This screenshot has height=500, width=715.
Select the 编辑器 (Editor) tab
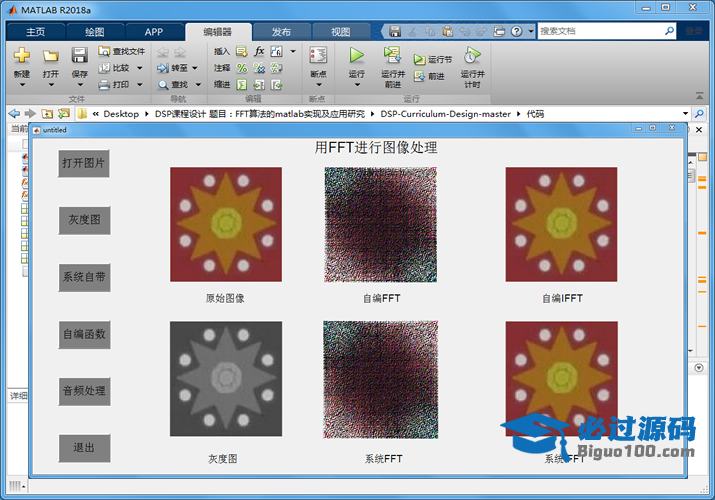click(218, 32)
